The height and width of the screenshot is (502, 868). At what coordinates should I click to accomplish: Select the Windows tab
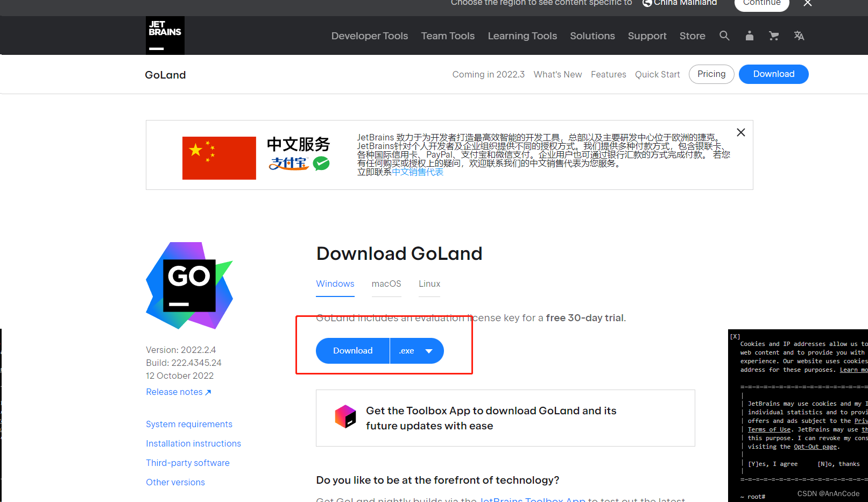pyautogui.click(x=335, y=284)
